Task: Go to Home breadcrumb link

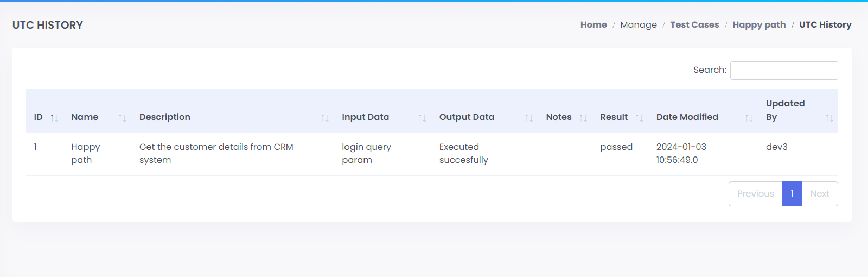Action: (593, 25)
